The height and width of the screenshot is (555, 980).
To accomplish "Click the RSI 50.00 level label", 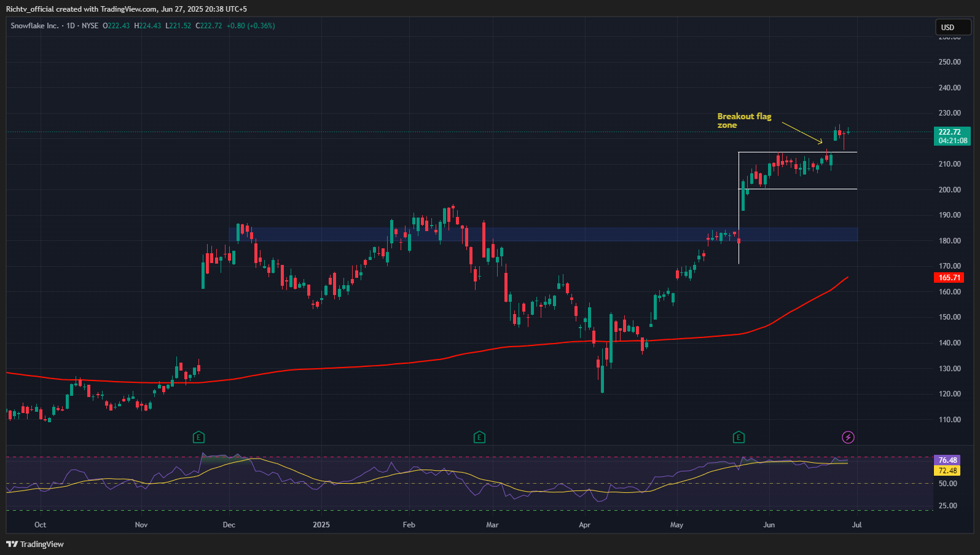I will (x=948, y=484).
